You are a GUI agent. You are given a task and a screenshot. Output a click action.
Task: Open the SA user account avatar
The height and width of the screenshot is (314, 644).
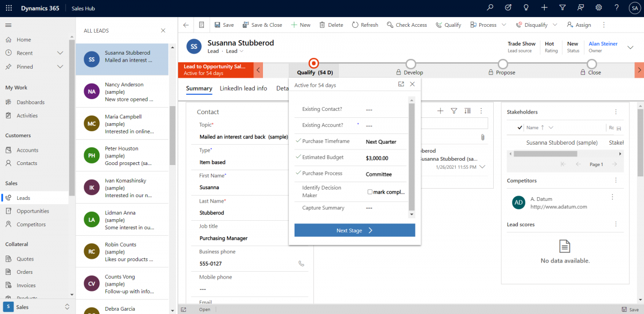coord(634,8)
